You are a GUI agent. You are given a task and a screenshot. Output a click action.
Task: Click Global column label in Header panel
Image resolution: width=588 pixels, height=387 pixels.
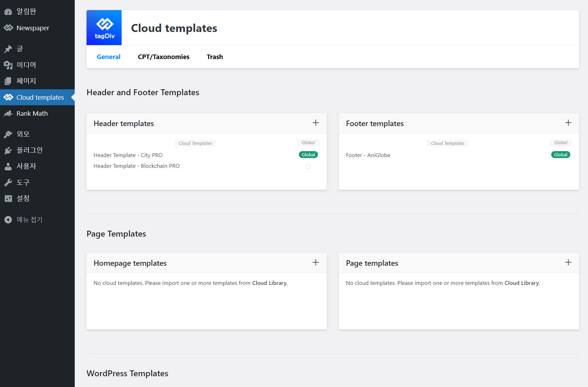point(308,142)
